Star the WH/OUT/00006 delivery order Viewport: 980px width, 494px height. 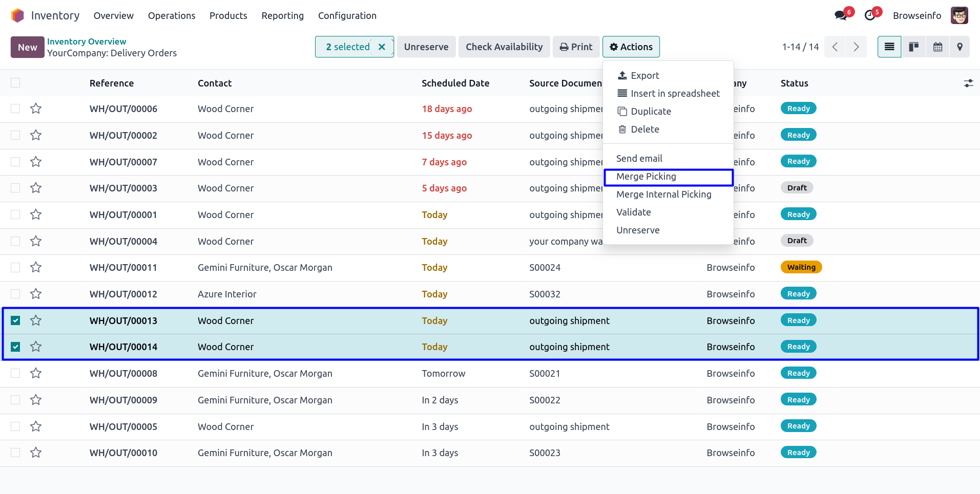tap(36, 109)
